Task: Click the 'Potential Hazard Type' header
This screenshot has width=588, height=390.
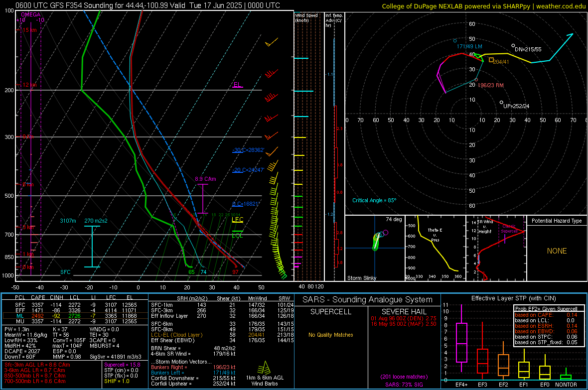Action: point(557,221)
